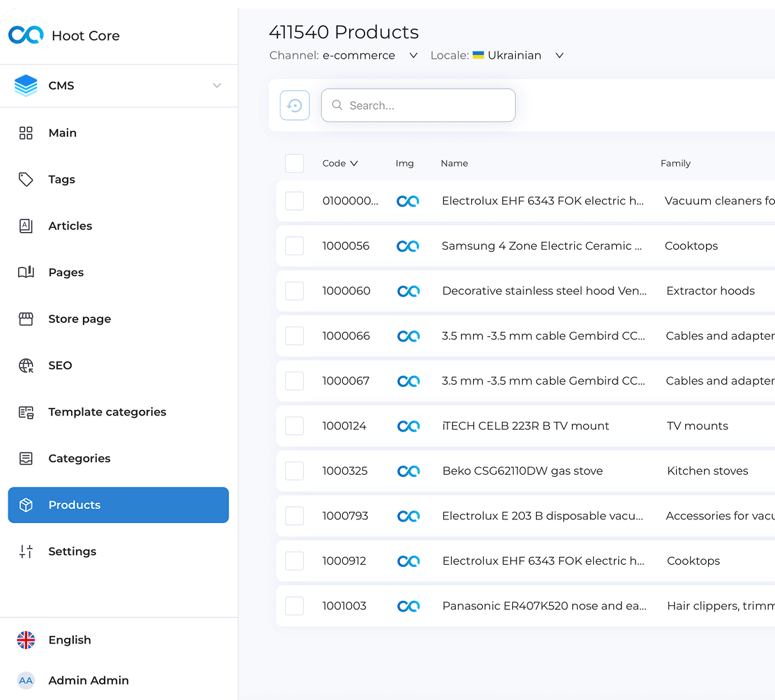Click the AA user avatar
The height and width of the screenshot is (700, 775).
coord(26,680)
